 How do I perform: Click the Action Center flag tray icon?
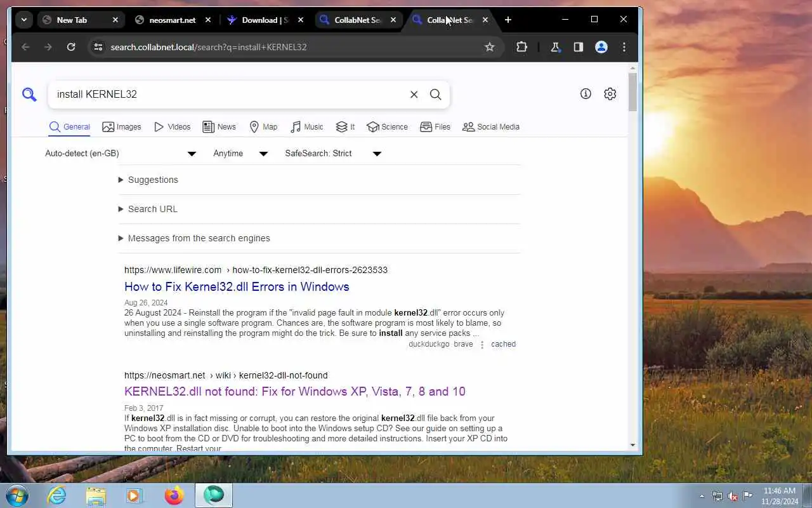pyautogui.click(x=748, y=496)
